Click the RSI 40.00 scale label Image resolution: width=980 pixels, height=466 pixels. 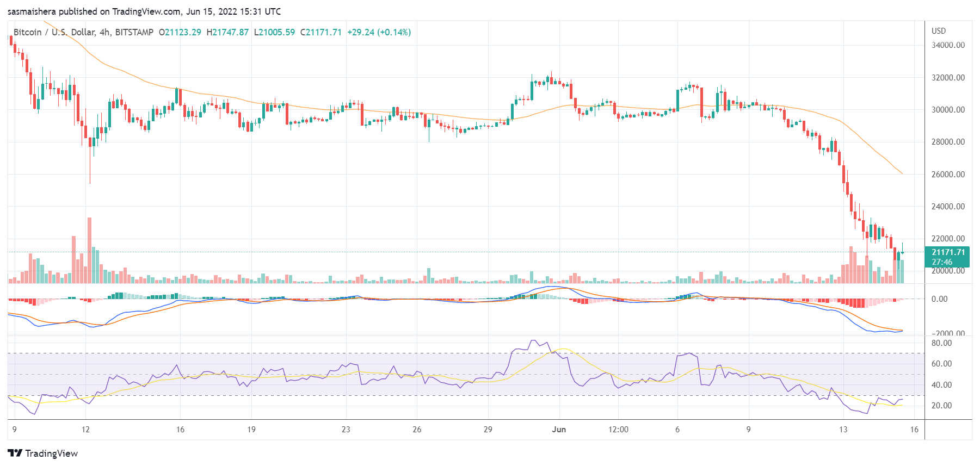(x=941, y=385)
